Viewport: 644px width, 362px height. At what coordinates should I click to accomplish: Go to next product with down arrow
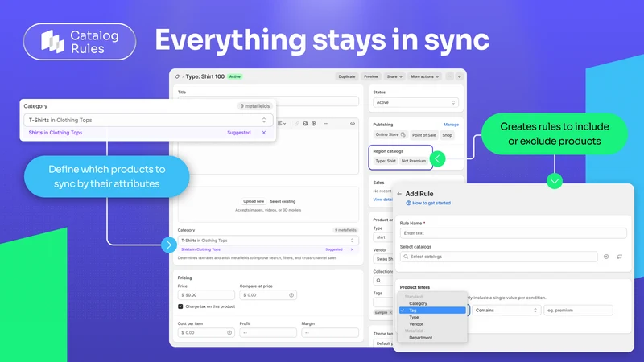coord(459,76)
